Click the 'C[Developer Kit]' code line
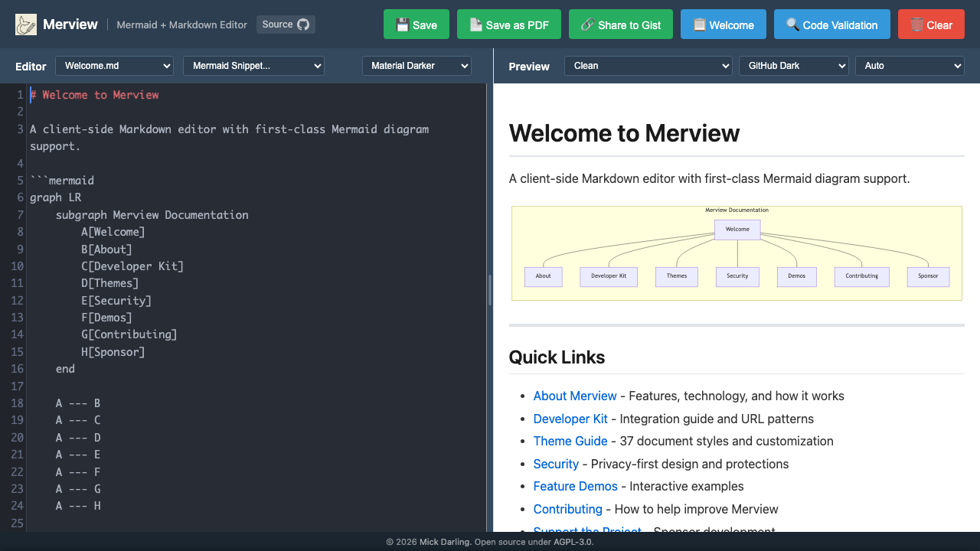 (x=132, y=266)
